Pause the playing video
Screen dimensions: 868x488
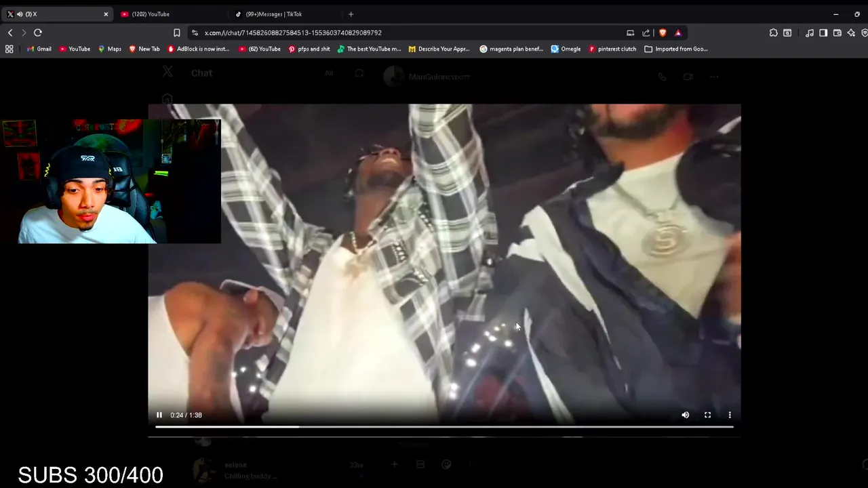click(159, 415)
